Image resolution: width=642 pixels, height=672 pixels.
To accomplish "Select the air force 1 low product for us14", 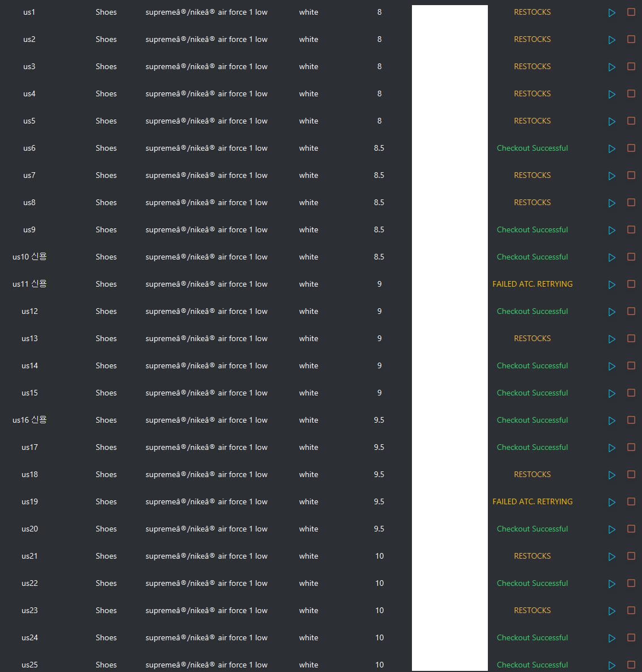I will pos(207,365).
